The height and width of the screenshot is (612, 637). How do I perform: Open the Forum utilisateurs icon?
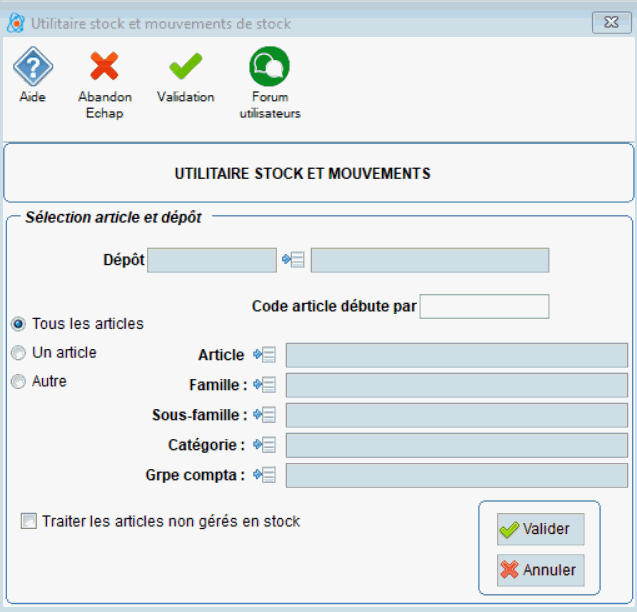tap(269, 68)
